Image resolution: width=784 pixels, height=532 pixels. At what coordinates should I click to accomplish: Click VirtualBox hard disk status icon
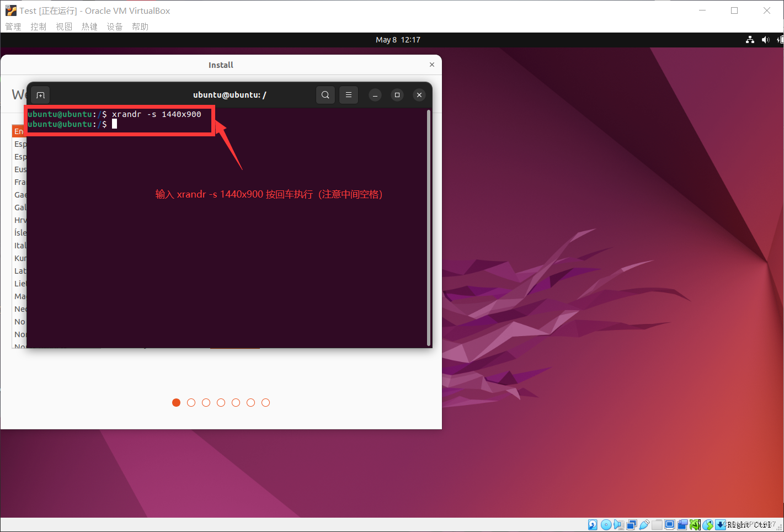(x=593, y=524)
